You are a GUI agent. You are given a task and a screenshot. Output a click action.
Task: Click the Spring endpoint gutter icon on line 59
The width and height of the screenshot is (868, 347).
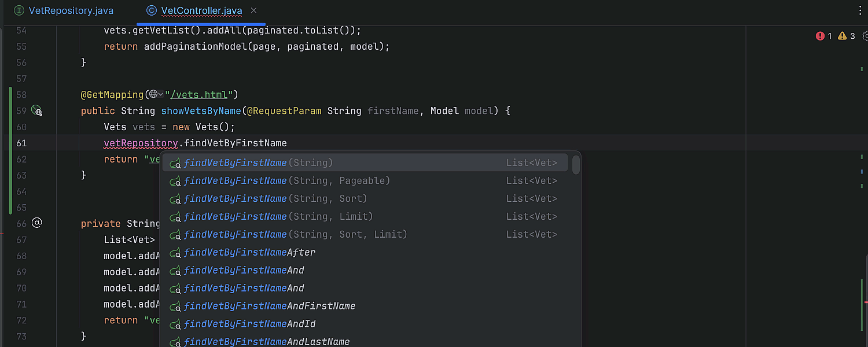pos(37,111)
